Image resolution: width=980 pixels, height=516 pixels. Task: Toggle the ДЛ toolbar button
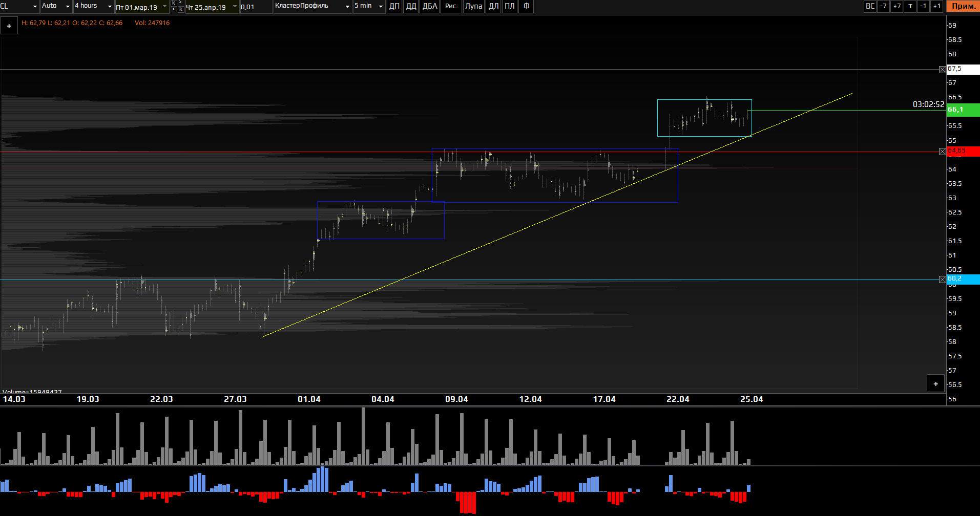[493, 7]
